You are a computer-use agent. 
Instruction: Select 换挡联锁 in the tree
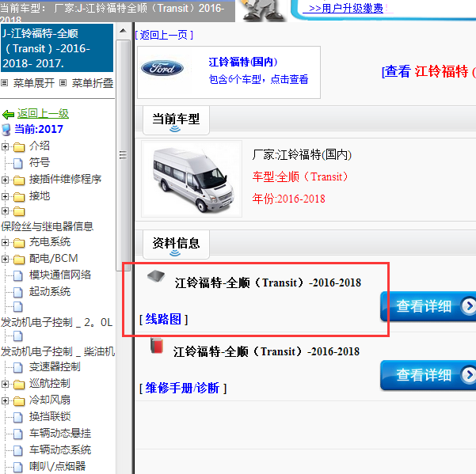[50, 416]
